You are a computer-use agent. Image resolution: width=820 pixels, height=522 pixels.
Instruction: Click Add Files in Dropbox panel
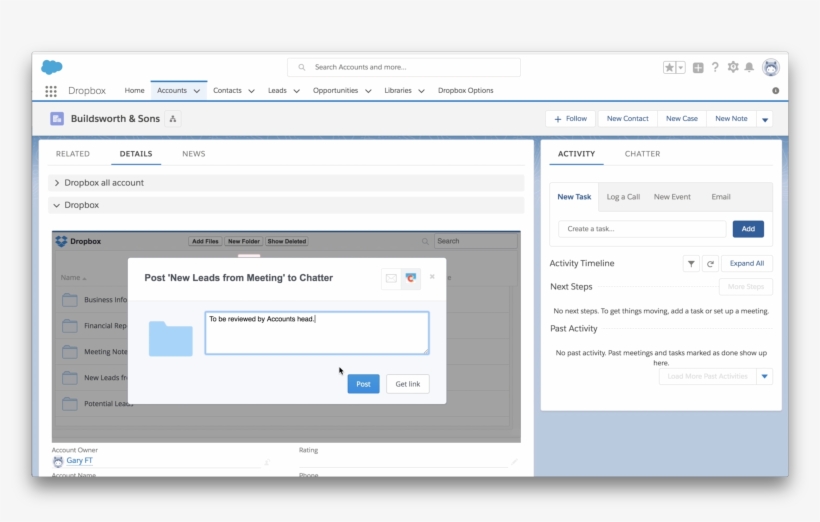coord(205,241)
